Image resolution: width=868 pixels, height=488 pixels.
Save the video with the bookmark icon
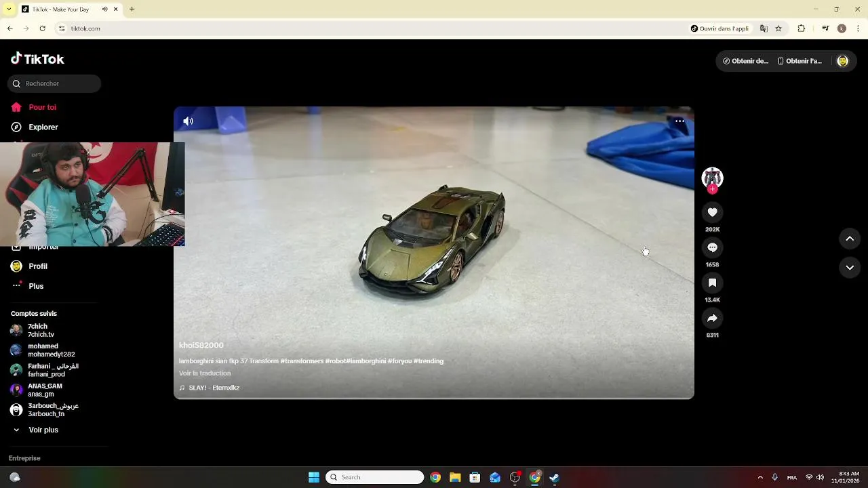(712, 283)
